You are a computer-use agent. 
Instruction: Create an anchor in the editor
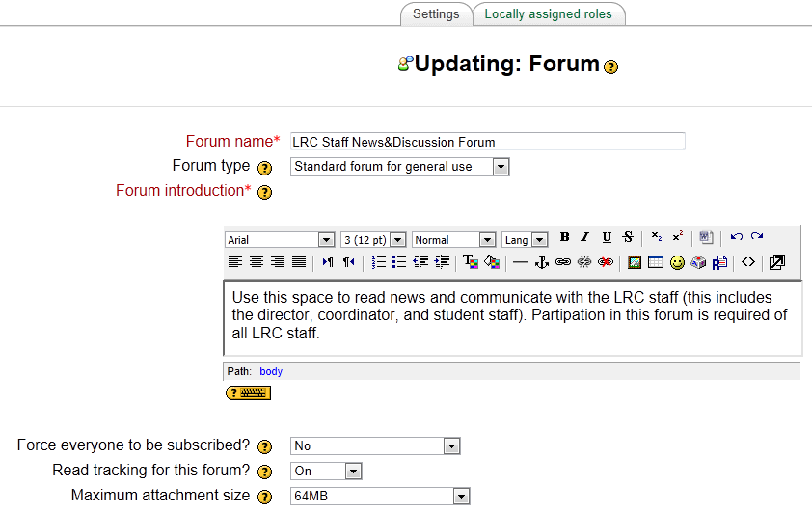[541, 262]
